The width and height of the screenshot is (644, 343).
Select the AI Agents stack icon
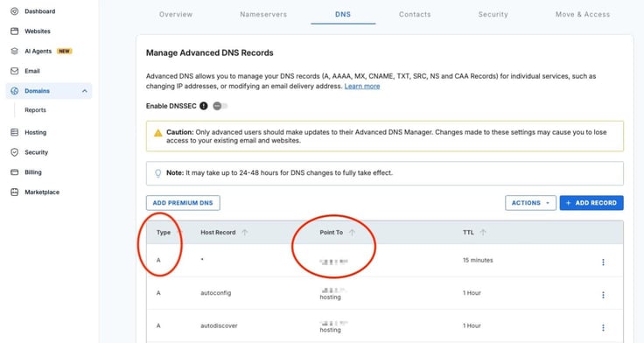coord(14,51)
